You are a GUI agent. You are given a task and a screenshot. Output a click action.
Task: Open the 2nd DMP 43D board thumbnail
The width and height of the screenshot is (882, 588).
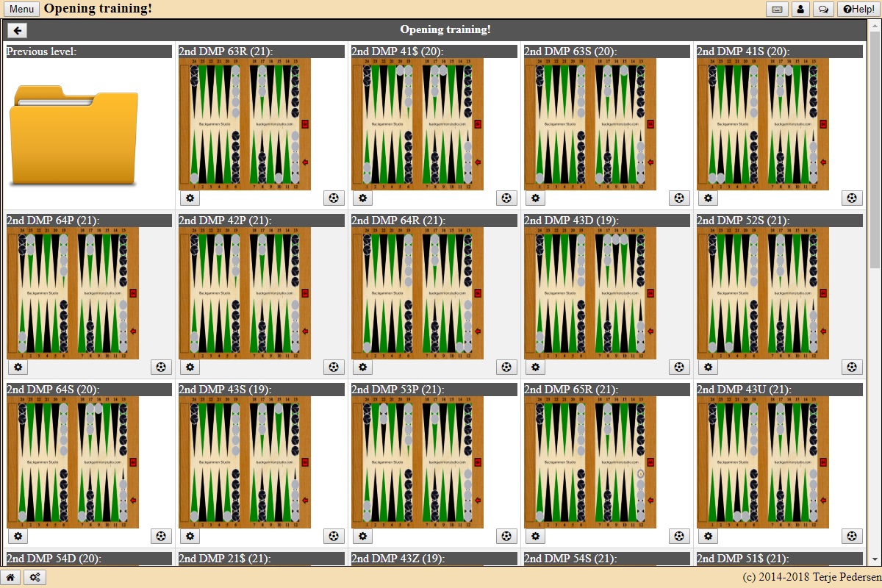[590, 293]
